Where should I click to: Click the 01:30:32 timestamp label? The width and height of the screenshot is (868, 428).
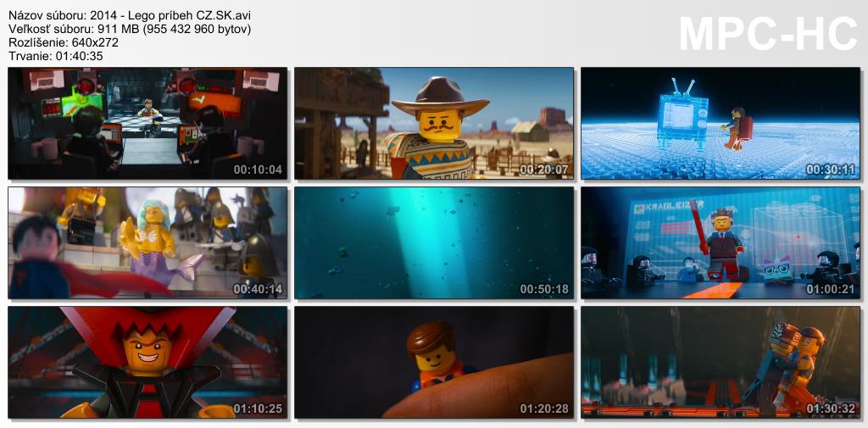pos(831,409)
